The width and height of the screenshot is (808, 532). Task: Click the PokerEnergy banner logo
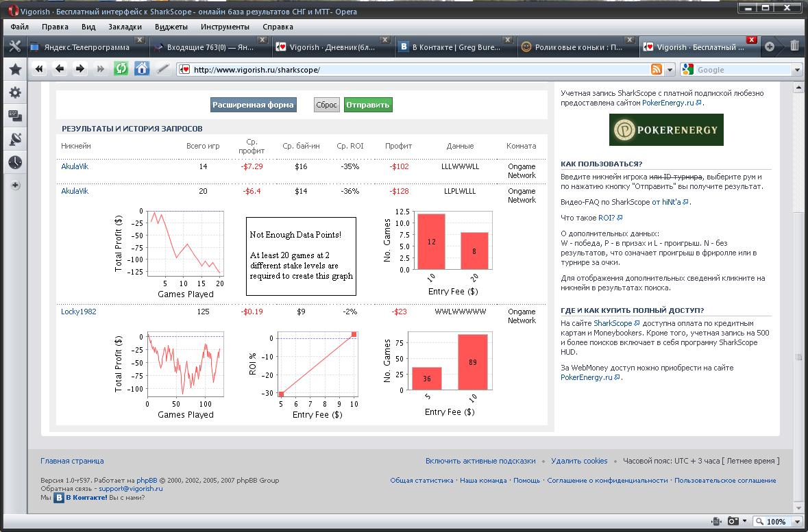tap(666, 129)
